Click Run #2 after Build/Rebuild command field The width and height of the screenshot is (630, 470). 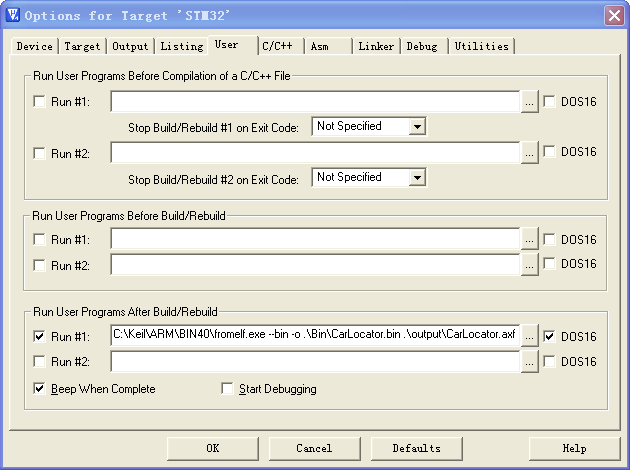tap(315, 361)
